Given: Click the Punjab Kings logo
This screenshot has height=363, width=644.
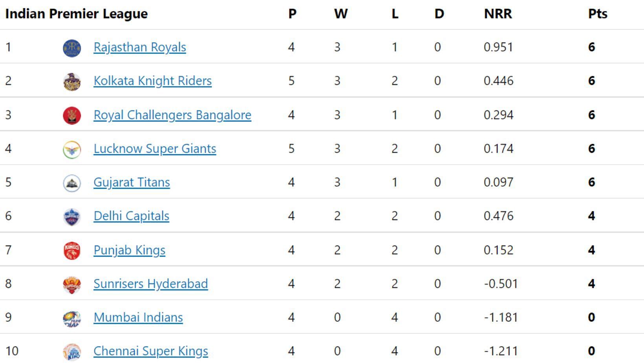Looking at the screenshot, I should (x=72, y=251).
